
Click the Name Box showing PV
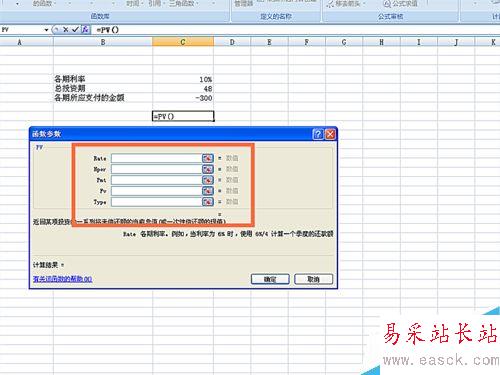pyautogui.click(x=22, y=30)
